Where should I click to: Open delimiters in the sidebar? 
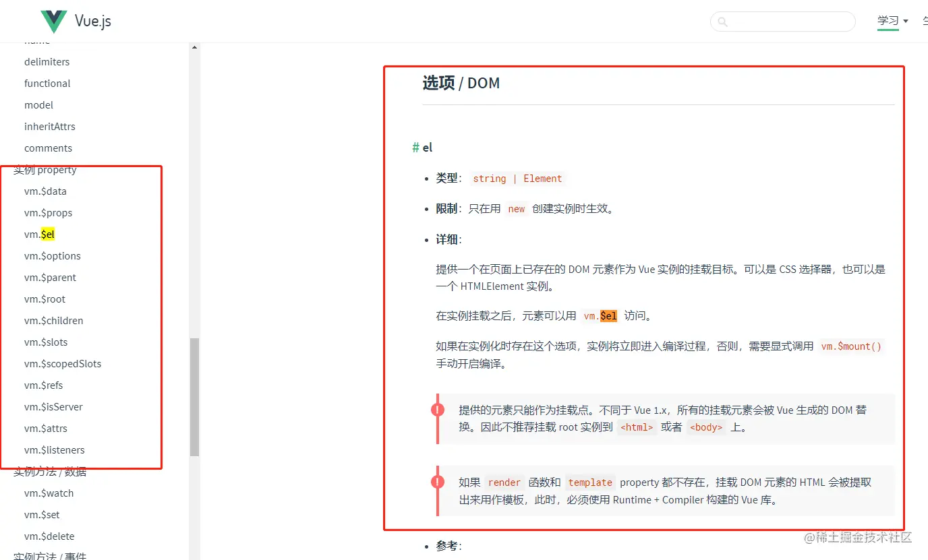(47, 62)
